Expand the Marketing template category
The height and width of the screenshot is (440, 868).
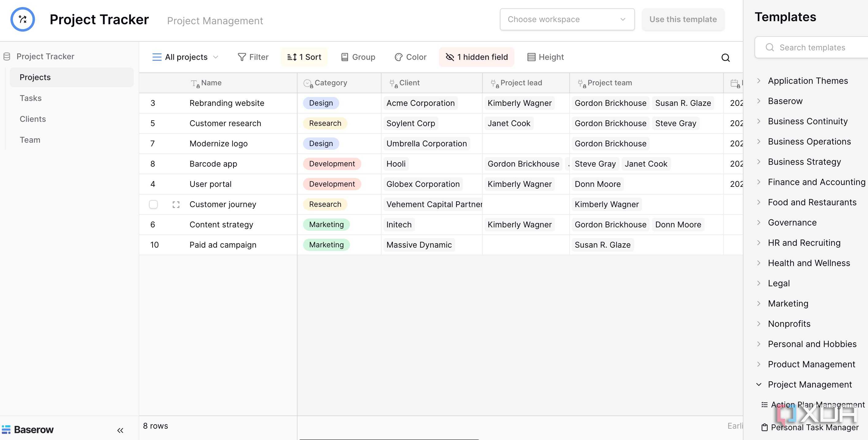[x=759, y=303]
